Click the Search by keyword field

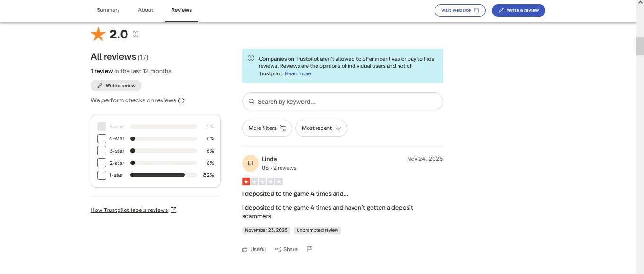[342, 101]
